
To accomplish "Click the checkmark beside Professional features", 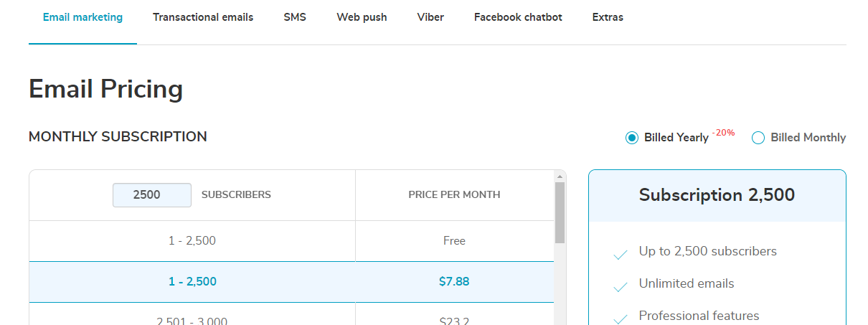I will [x=621, y=319].
